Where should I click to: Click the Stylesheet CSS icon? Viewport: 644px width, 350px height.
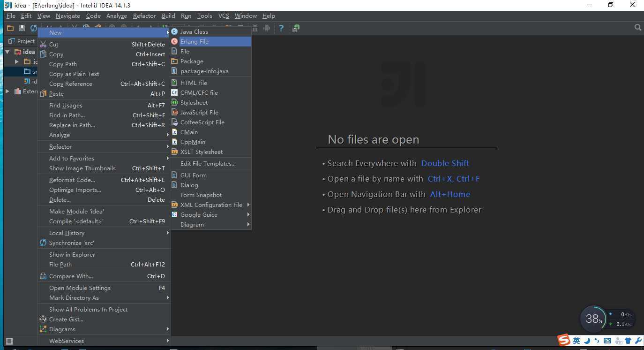(x=174, y=102)
